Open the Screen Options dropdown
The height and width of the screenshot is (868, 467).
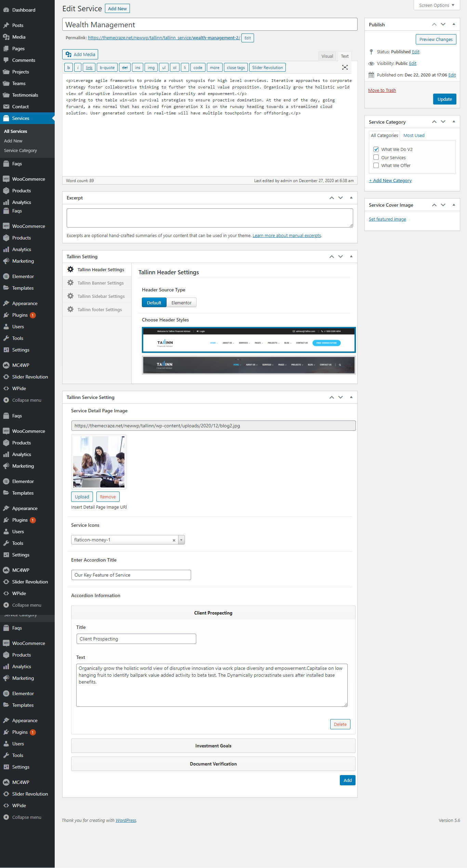[436, 5]
